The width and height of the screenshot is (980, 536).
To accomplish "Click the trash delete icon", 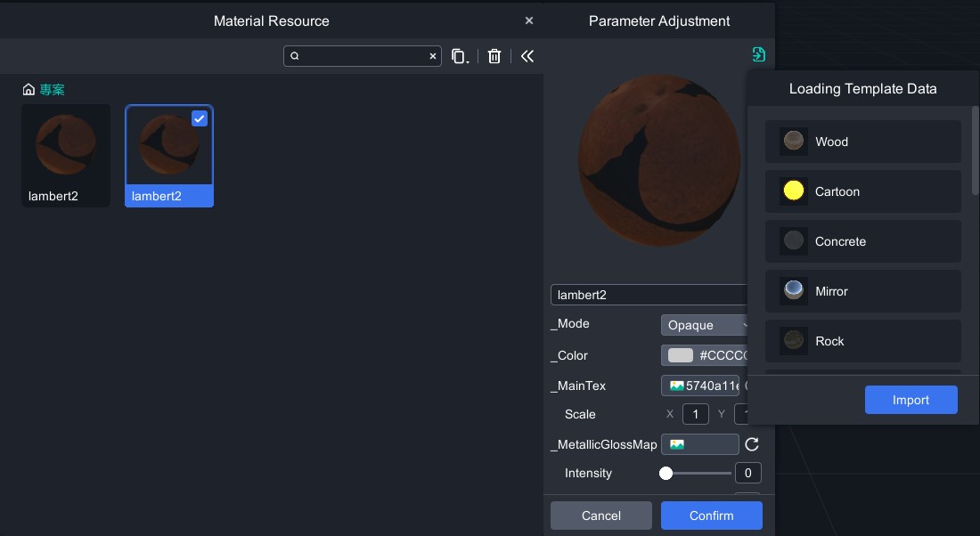I will (494, 56).
